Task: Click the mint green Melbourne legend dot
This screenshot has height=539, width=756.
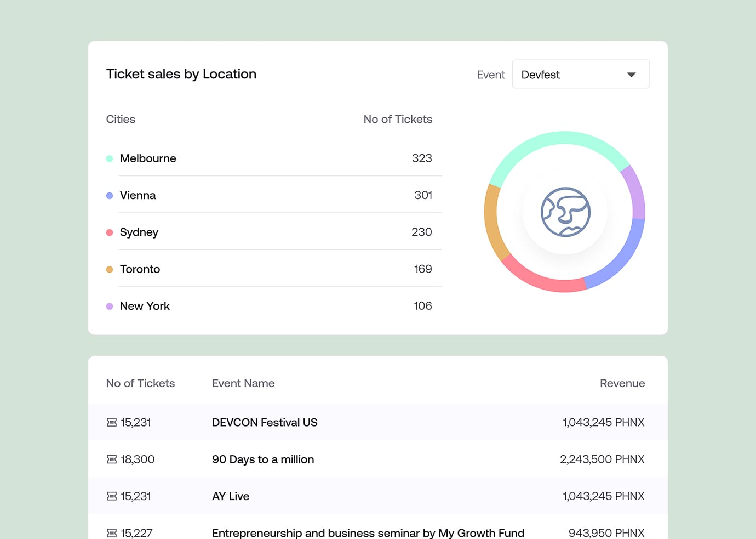Action: tap(110, 158)
